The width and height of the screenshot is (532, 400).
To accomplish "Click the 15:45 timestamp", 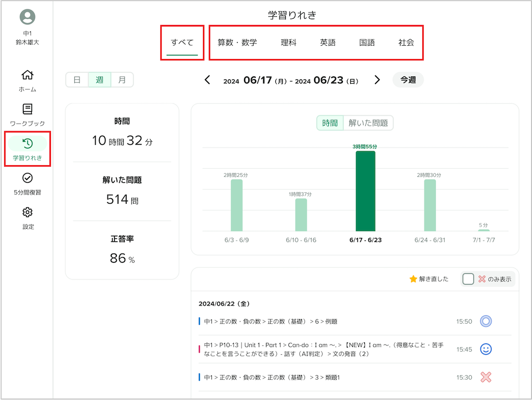I will tap(464, 349).
